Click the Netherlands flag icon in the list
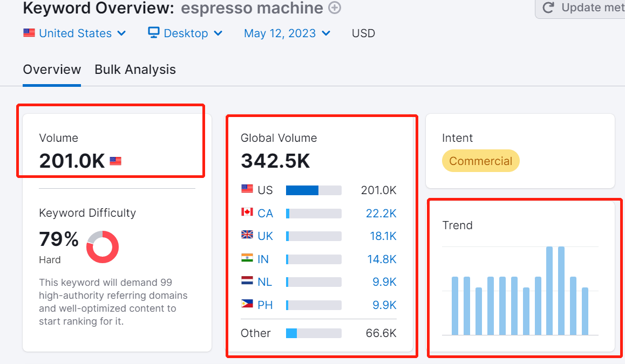The image size is (625, 364). coord(247,281)
